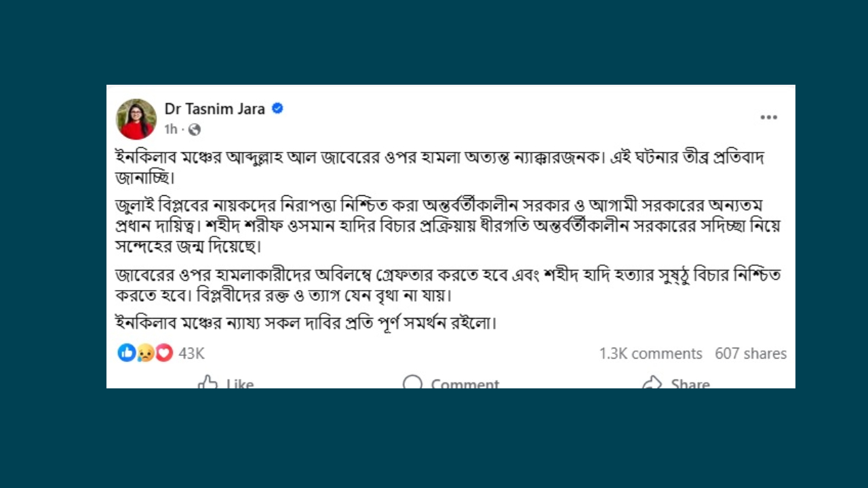Click the paragraph starting with জাবেরের ওপর হামলাকারীদের
This screenshot has height=488, width=868.
(448, 285)
